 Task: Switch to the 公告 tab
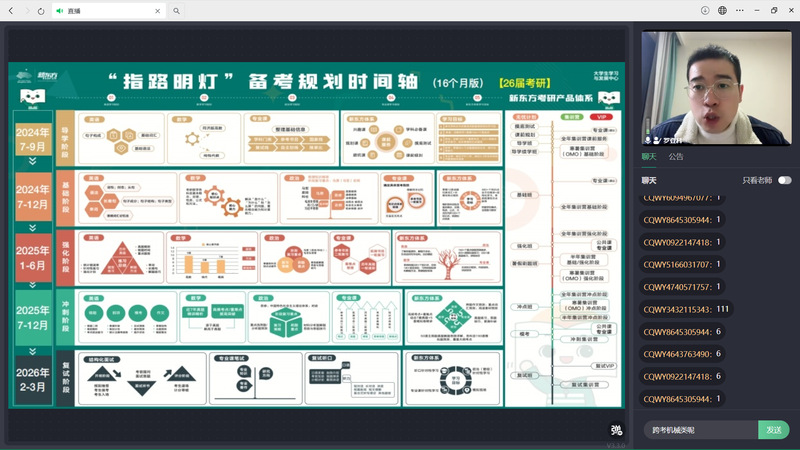tap(676, 156)
